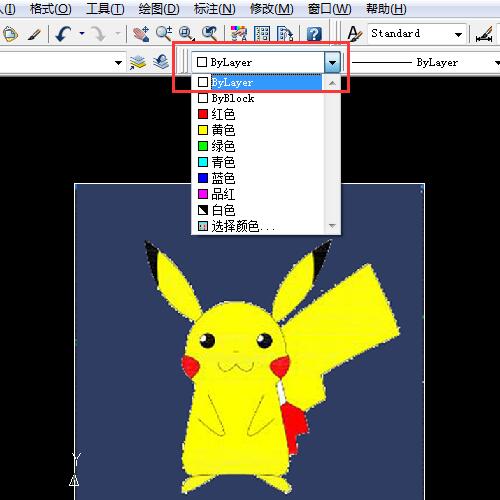The image size is (500, 500).
Task: Expand the layer list dropdown arrow
Action: 118,63
